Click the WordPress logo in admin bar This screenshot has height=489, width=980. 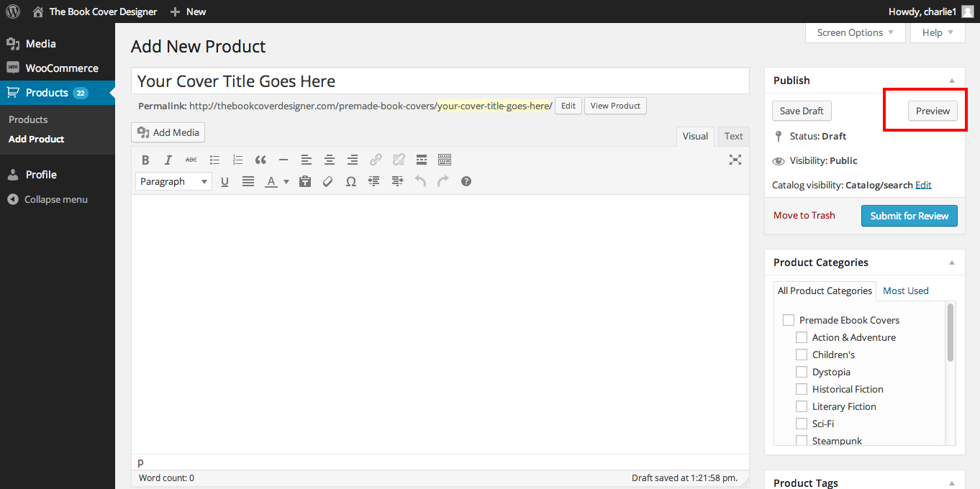[13, 12]
